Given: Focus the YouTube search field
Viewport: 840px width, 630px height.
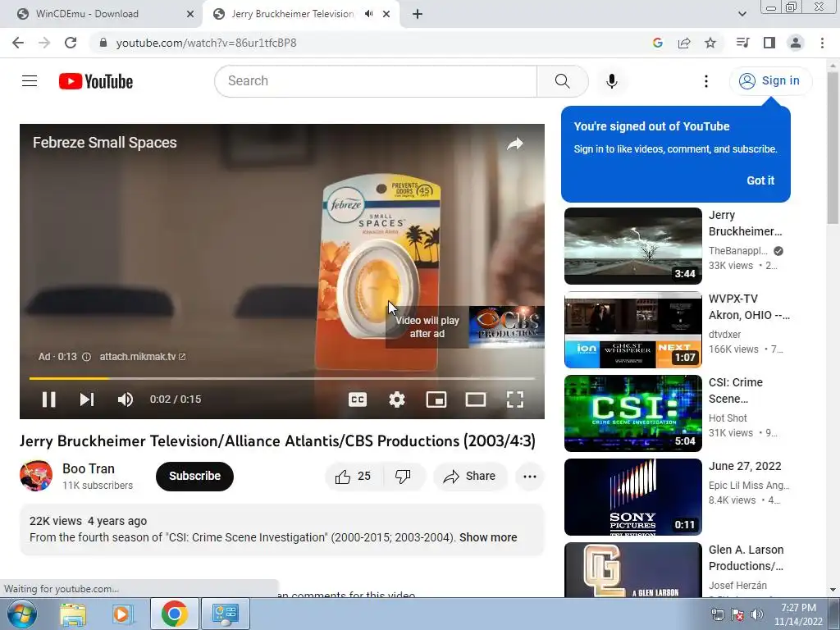Looking at the screenshot, I should pyautogui.click(x=376, y=81).
